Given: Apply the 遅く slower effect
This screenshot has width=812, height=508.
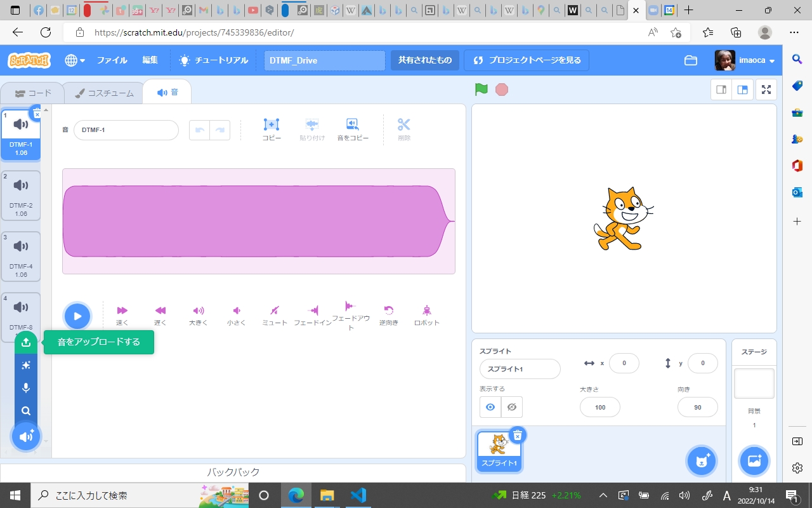Looking at the screenshot, I should coord(160,315).
